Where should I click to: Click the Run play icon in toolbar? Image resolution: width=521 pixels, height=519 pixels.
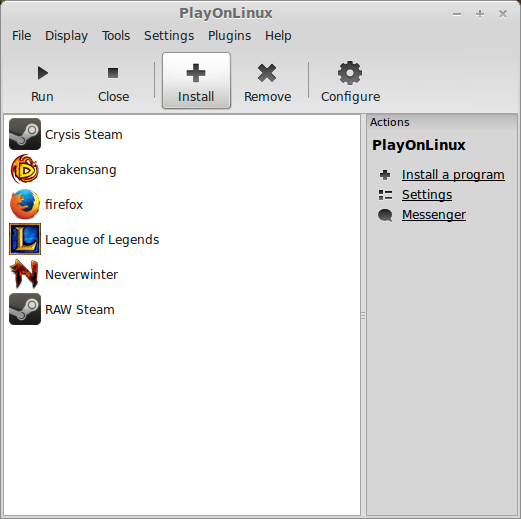click(x=43, y=73)
